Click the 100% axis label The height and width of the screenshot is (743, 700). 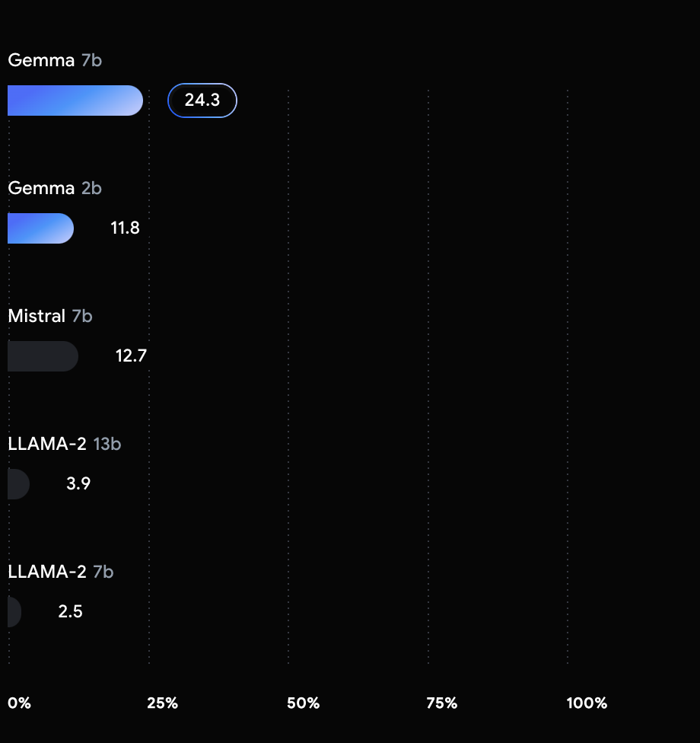(x=587, y=703)
